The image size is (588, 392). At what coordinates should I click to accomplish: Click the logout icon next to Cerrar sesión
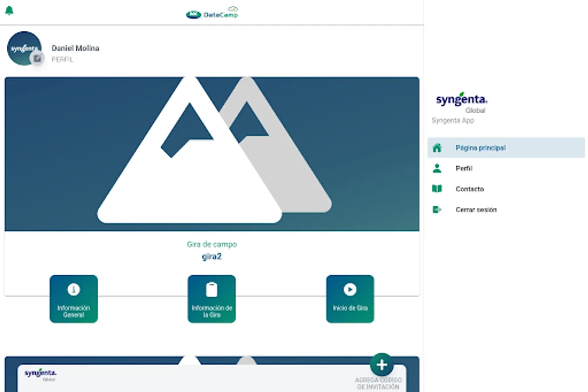point(437,210)
